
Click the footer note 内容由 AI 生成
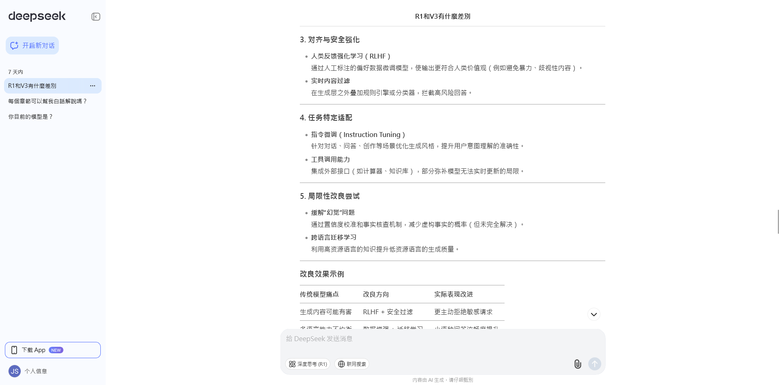click(443, 380)
